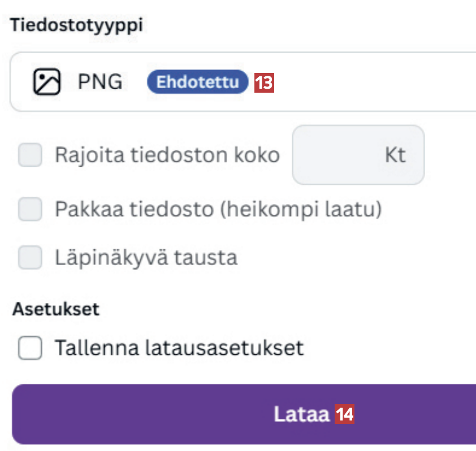Enable the "Pakkaa tiedosto (heikompi laatu)" checkbox

tap(30, 210)
